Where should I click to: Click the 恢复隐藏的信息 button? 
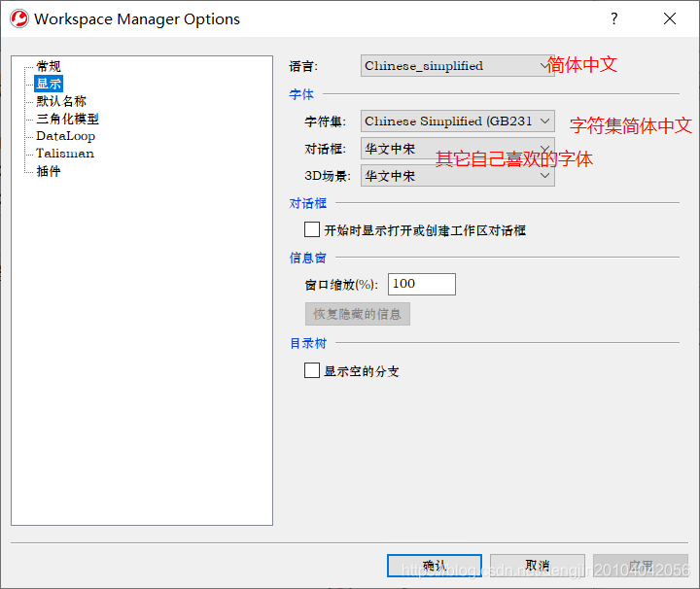[357, 314]
